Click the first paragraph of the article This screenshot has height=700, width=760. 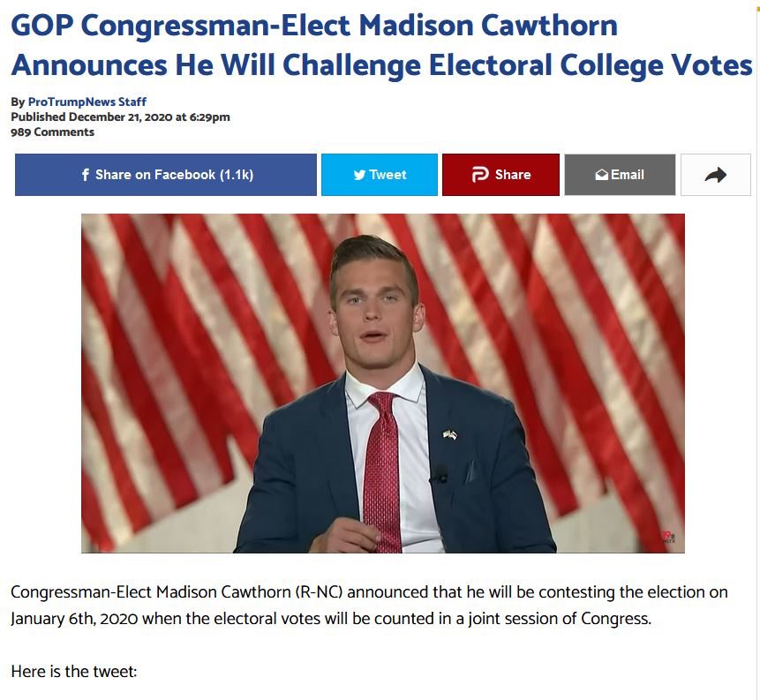tap(370, 605)
